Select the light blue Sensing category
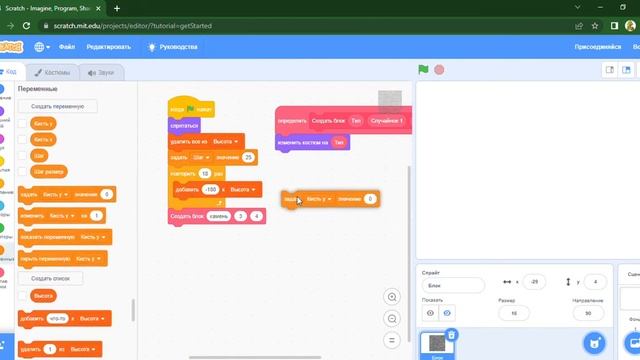 tap(3, 208)
